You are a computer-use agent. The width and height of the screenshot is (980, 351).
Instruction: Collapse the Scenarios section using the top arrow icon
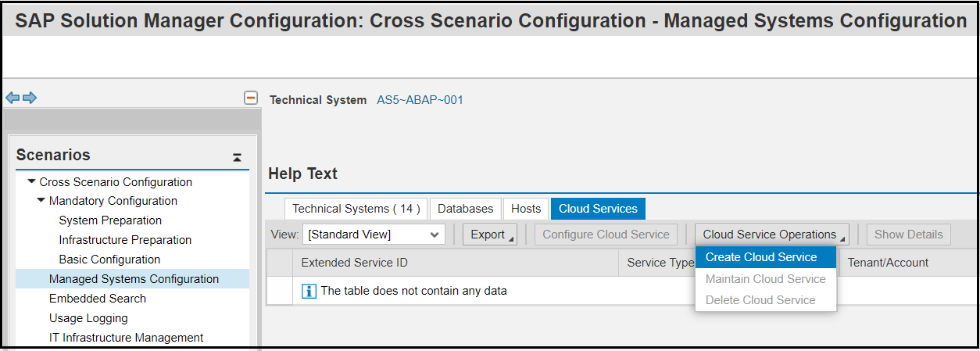click(x=238, y=157)
